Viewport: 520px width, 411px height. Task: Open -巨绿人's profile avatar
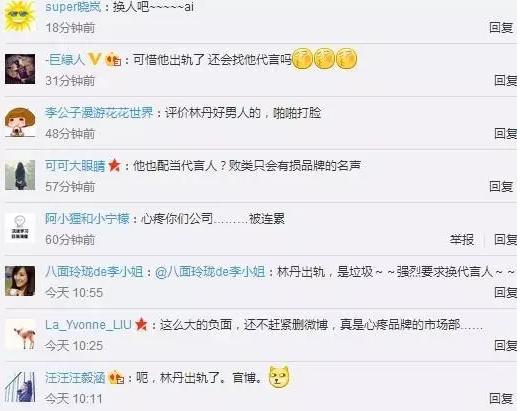20,69
